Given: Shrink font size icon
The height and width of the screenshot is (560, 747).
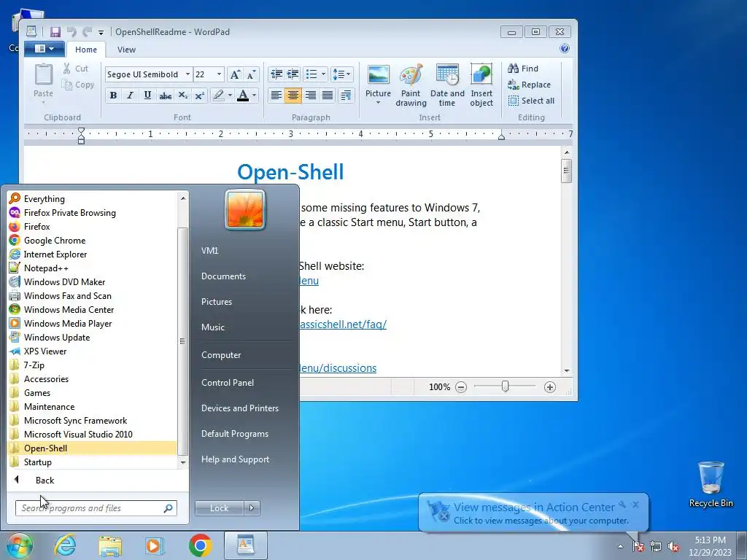Looking at the screenshot, I should (x=252, y=74).
